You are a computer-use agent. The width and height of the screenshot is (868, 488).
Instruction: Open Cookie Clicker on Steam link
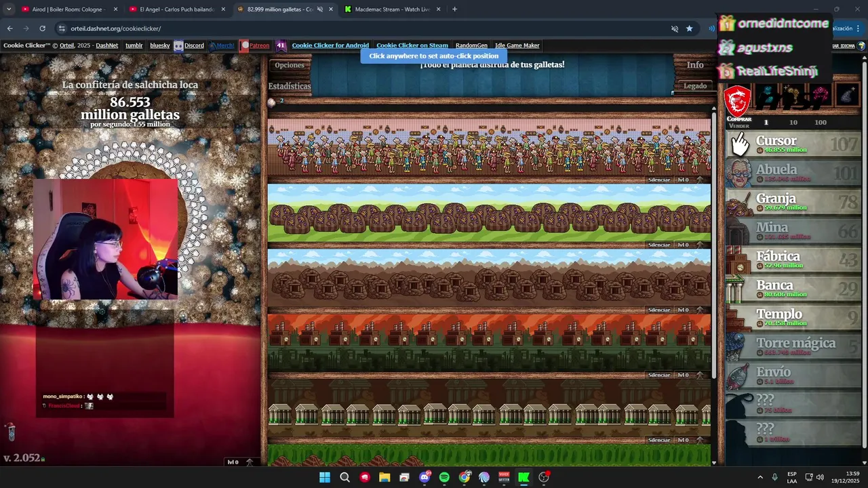tap(412, 45)
